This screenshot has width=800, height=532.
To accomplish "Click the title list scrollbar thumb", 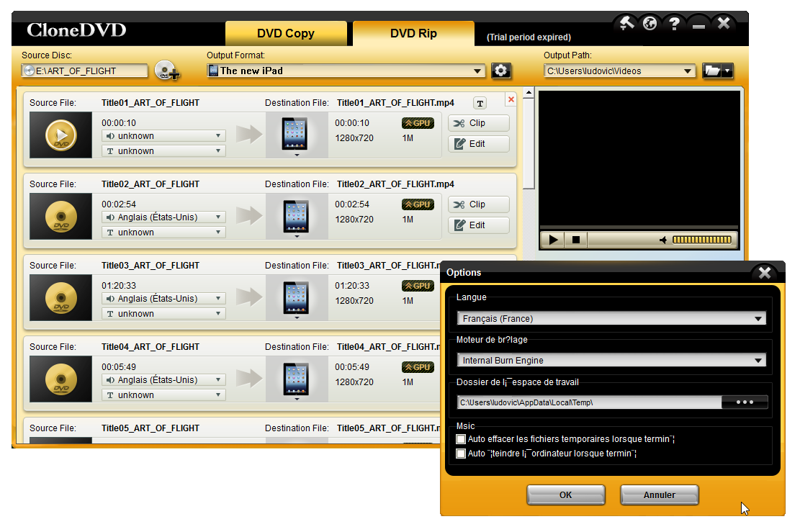I will 529,145.
